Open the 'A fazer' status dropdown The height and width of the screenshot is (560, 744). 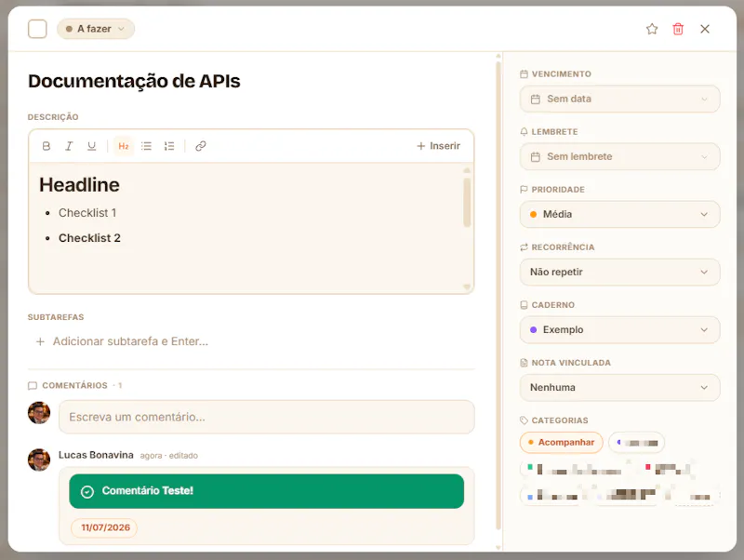96,29
